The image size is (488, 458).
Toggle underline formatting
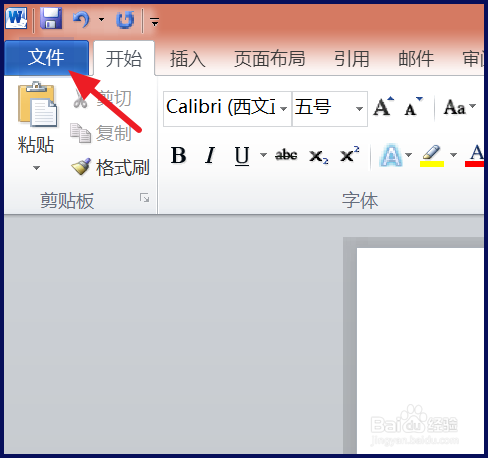(242, 155)
